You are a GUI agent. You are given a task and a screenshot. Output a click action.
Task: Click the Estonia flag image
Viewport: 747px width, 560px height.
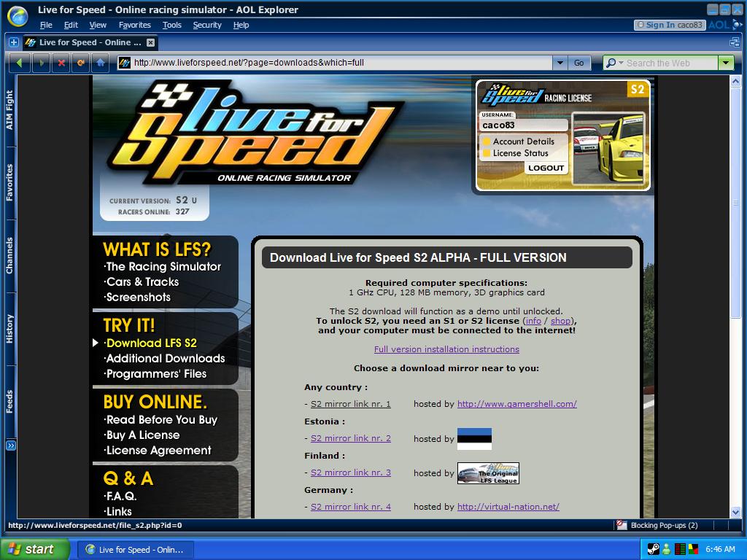coord(474,438)
